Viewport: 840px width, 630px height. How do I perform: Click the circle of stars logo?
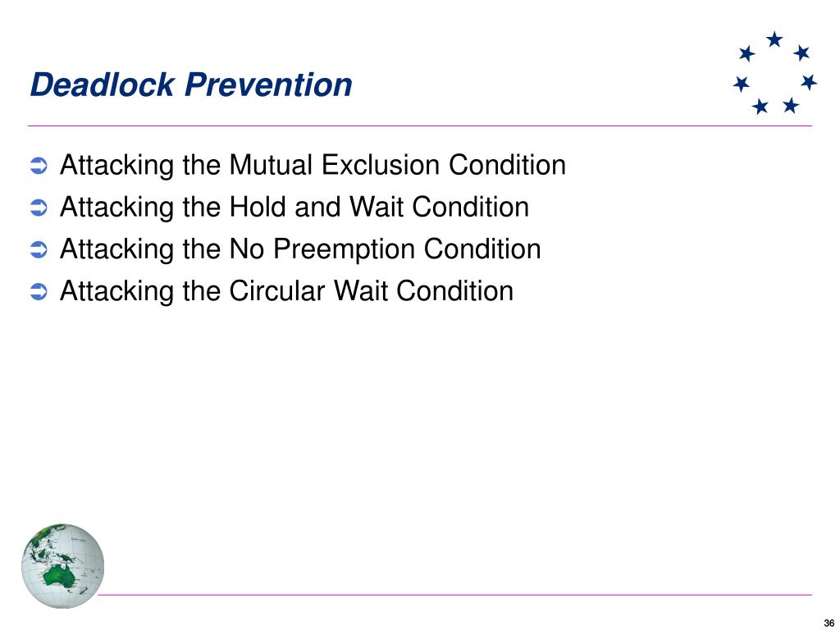click(x=774, y=73)
